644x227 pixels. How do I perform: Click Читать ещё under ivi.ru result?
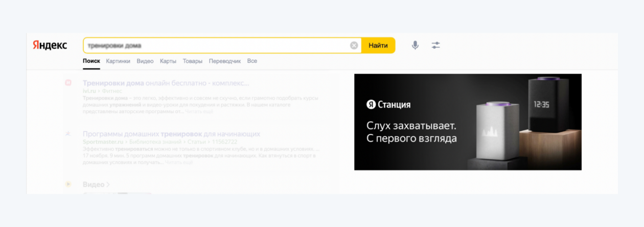(x=199, y=111)
